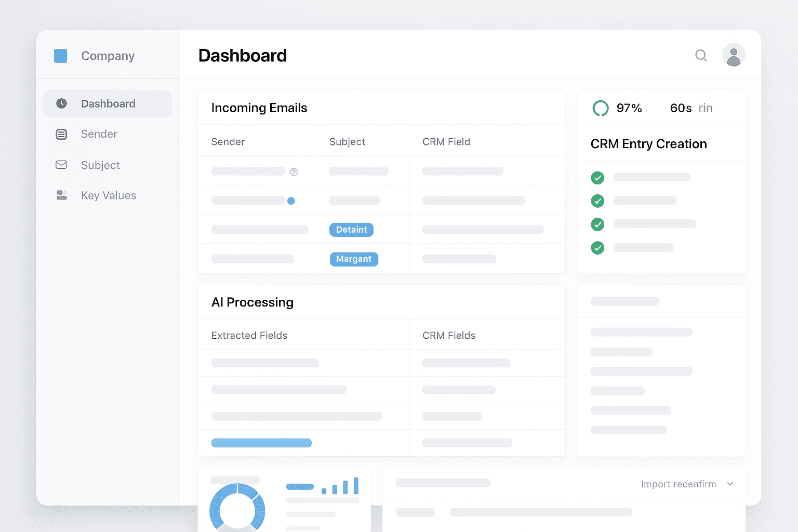Open the chevron beside Import recenfirm

click(x=730, y=484)
